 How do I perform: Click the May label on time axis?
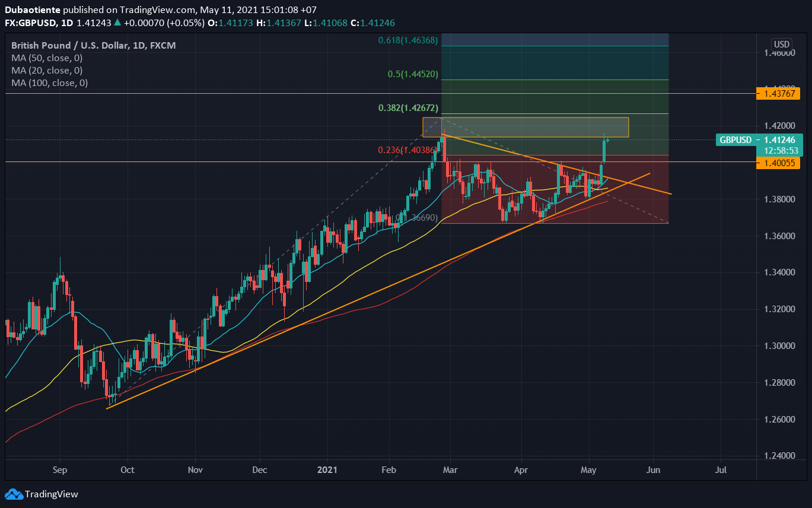588,470
